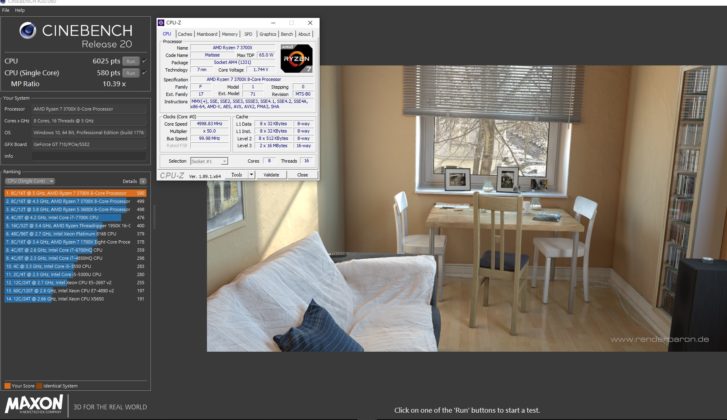Click the GFX Board field GeForce GT 710

[x=89, y=144]
